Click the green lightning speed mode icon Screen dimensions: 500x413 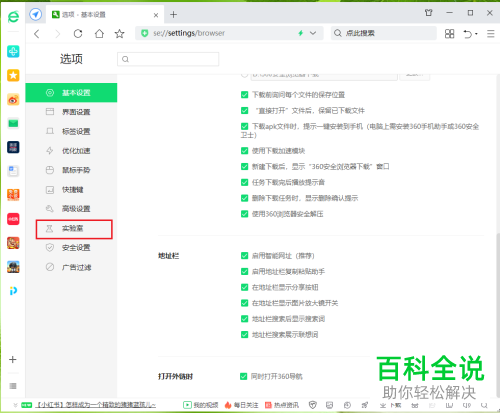click(301, 33)
